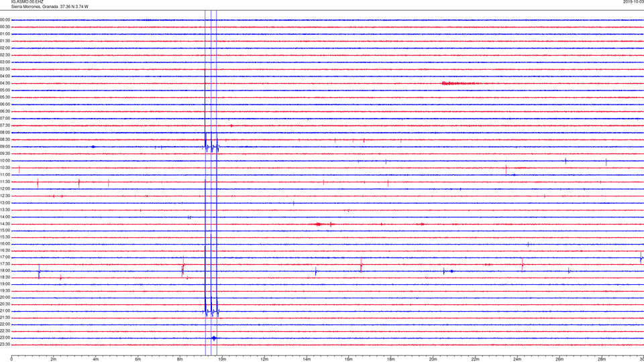The width and height of the screenshot is (644, 362).
Task: Pick the 02:30 time label
Action: point(5,55)
